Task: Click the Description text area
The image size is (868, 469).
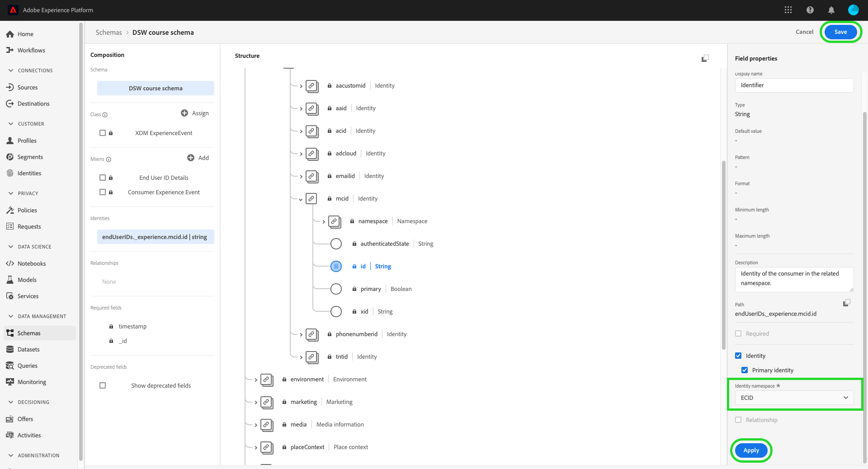Action: click(794, 279)
